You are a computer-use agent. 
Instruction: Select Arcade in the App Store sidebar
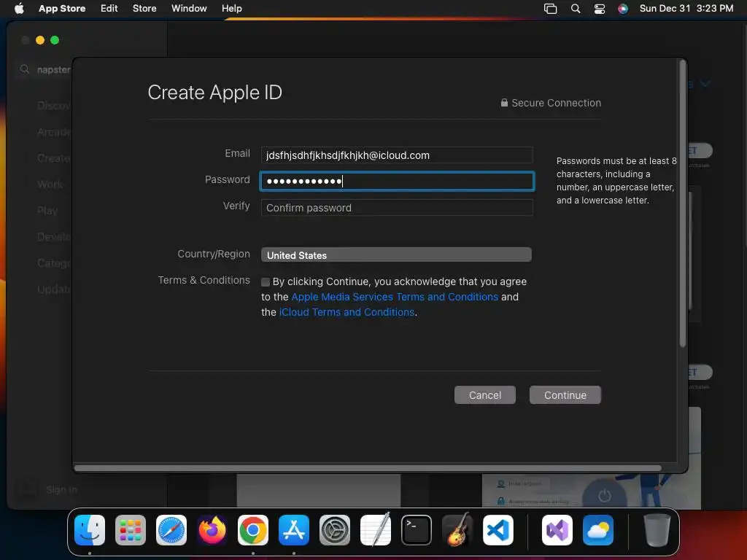(54, 132)
